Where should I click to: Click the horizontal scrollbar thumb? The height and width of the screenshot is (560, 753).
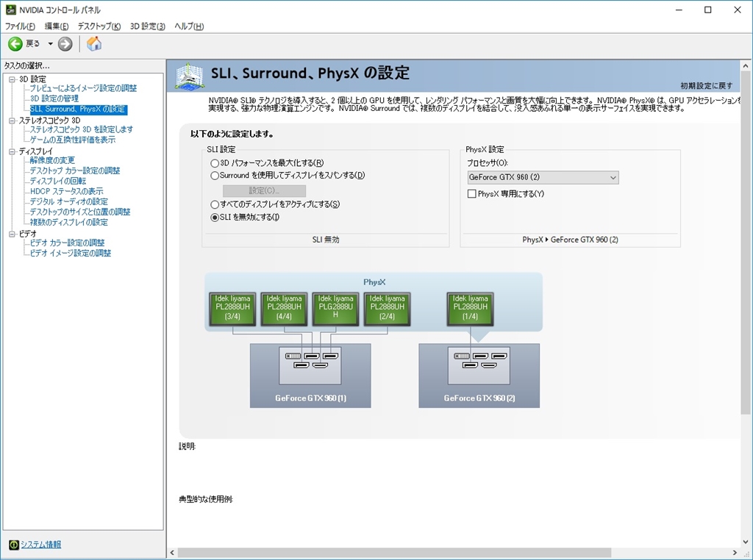tap(395, 553)
